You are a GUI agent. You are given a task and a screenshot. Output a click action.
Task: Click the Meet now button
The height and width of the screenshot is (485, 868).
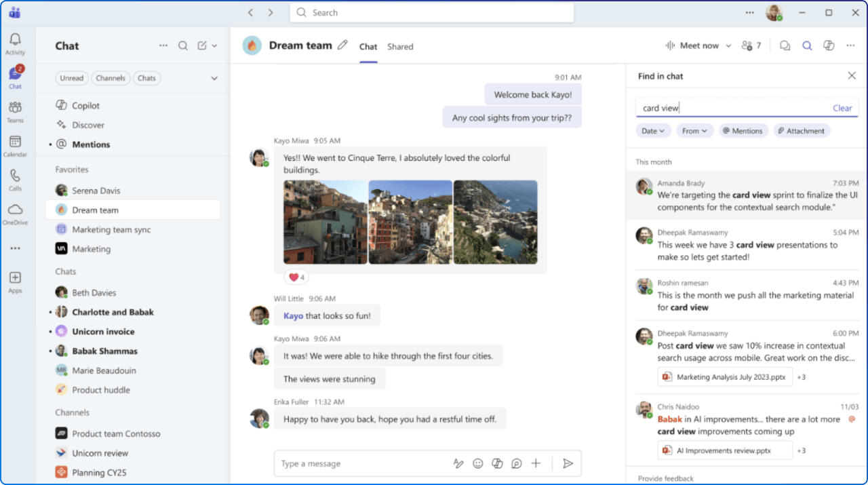(x=692, y=45)
